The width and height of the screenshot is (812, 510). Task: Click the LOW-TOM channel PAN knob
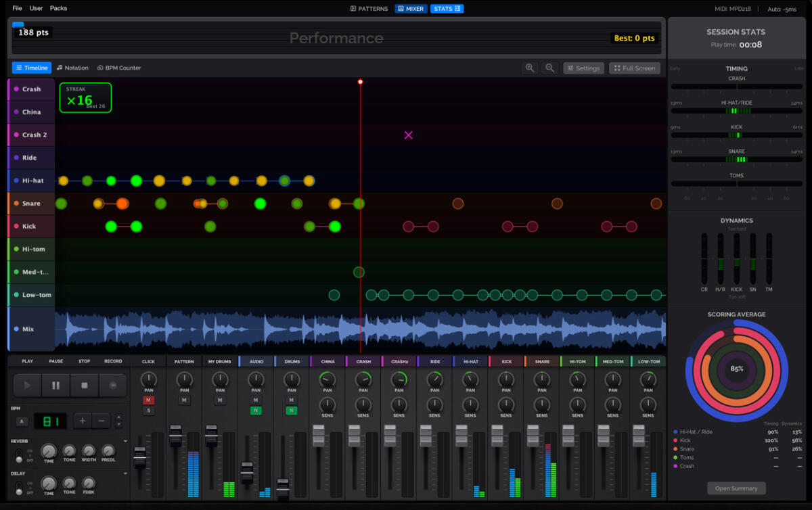648,380
